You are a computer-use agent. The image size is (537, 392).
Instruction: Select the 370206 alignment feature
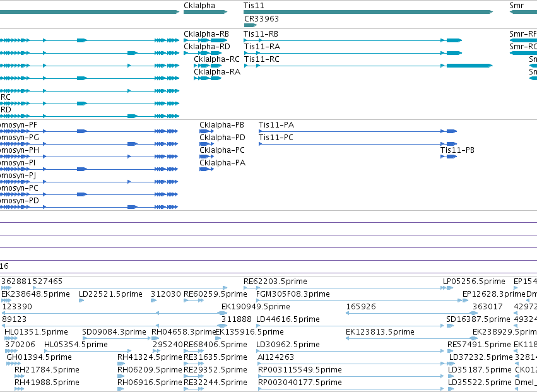point(11,351)
